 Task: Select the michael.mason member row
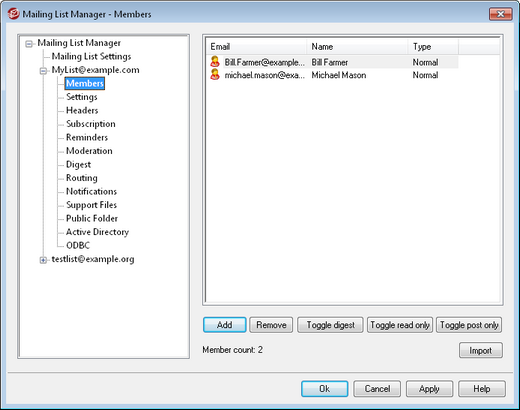coord(332,75)
